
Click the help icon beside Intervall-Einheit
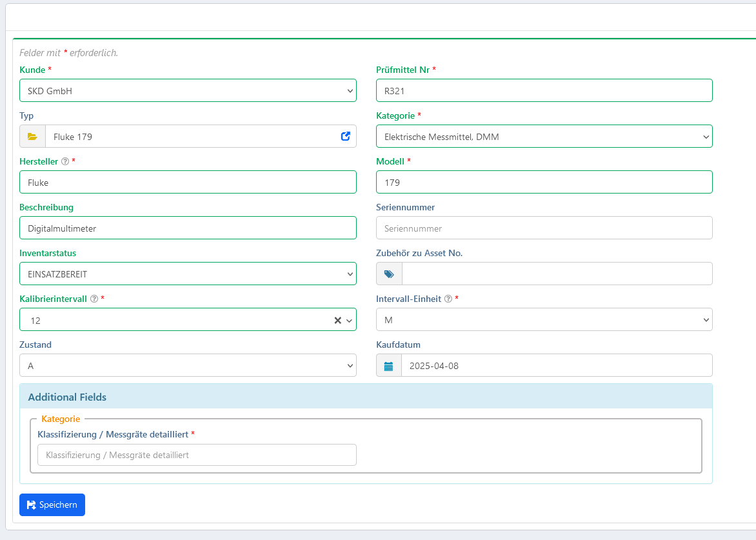click(448, 299)
